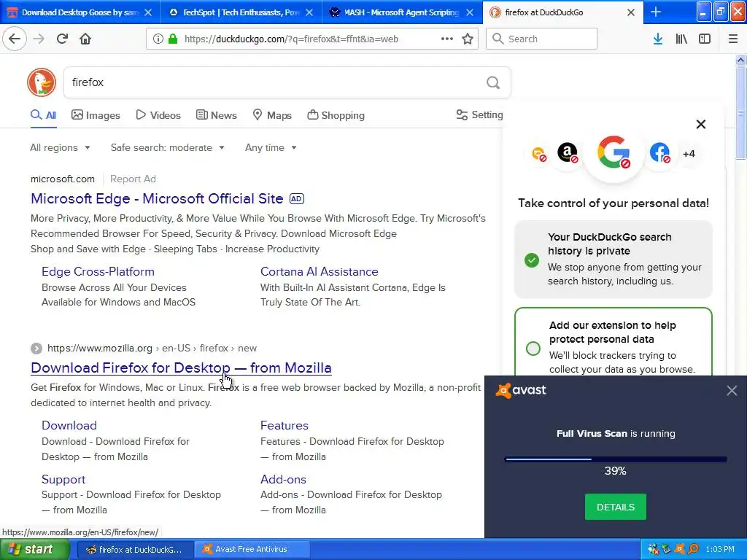Viewport: 747px width, 560px height.
Task: Reload the current page
Action: coord(62,39)
